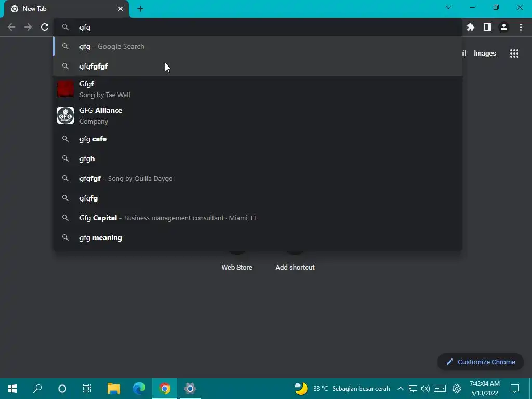Pick 'gfgfgf Song by Quilla Daygo'
Screen dimensions: 532x399
(x=258, y=178)
